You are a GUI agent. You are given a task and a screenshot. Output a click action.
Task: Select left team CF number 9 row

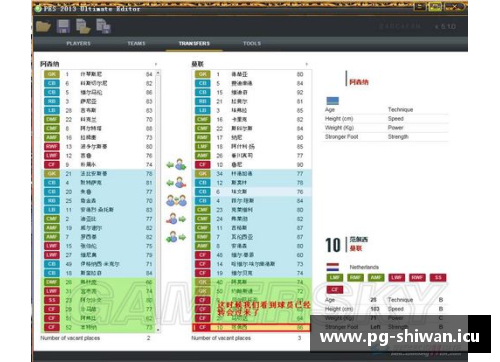[98, 164]
